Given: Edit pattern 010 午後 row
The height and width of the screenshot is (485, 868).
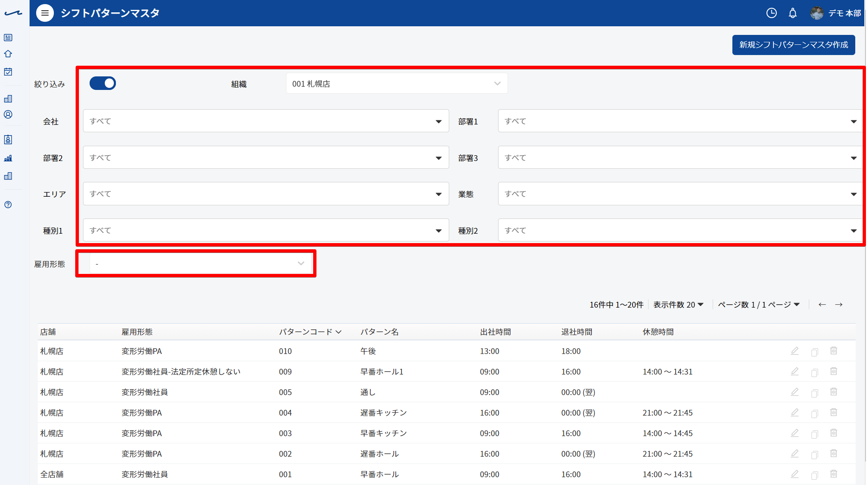Looking at the screenshot, I should [x=795, y=351].
